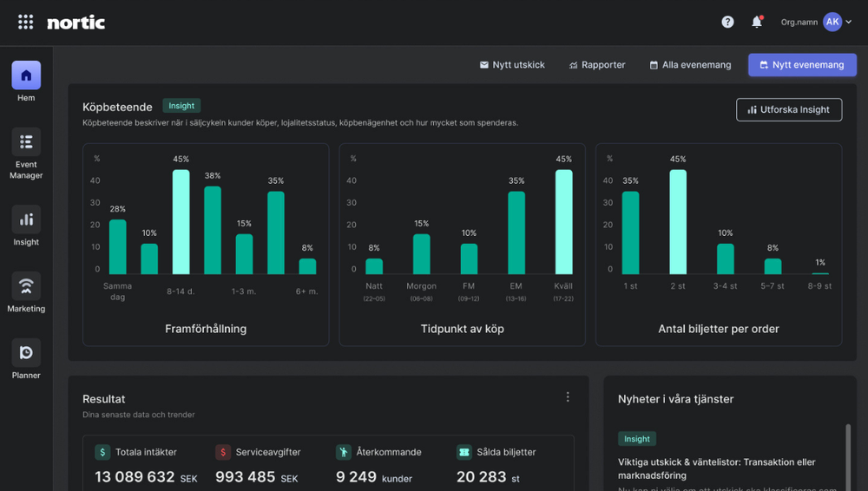Click the 20 283 st value
868x491 pixels.
point(488,477)
